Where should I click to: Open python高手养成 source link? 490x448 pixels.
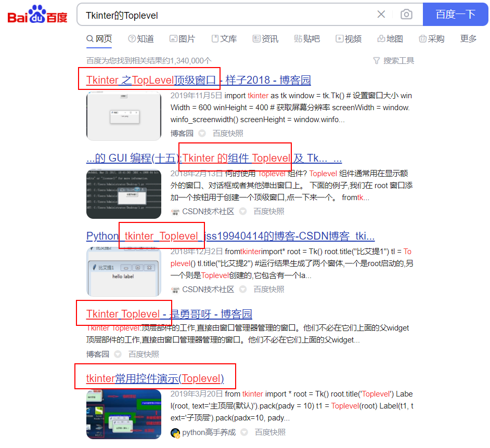pyautogui.click(x=209, y=432)
